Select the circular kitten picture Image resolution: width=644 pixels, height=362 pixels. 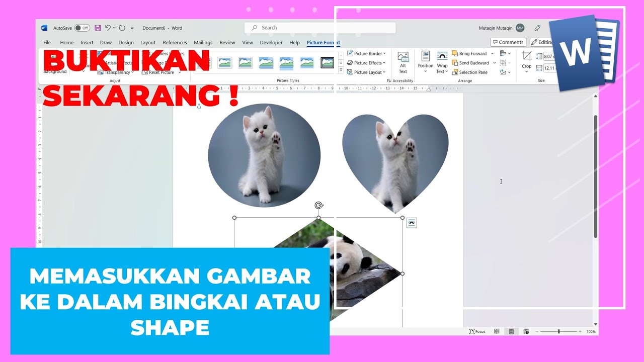click(x=264, y=155)
